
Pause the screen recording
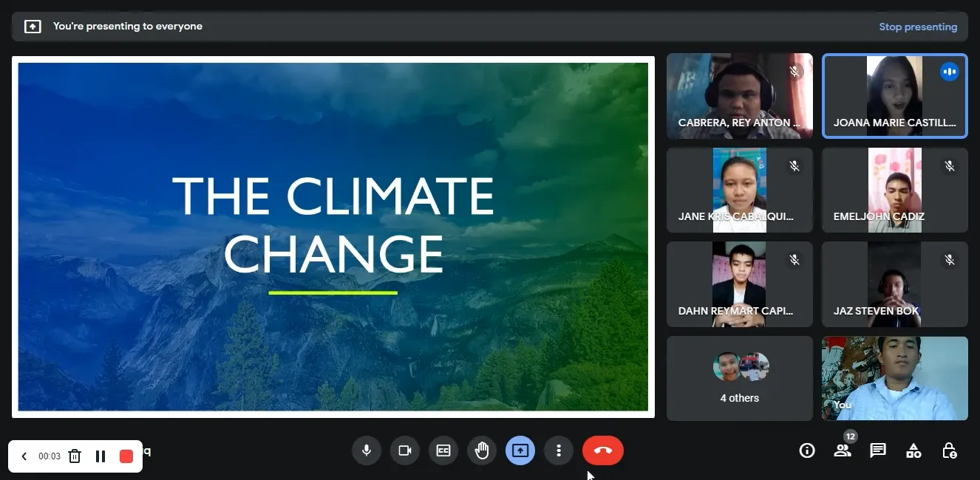[101, 456]
